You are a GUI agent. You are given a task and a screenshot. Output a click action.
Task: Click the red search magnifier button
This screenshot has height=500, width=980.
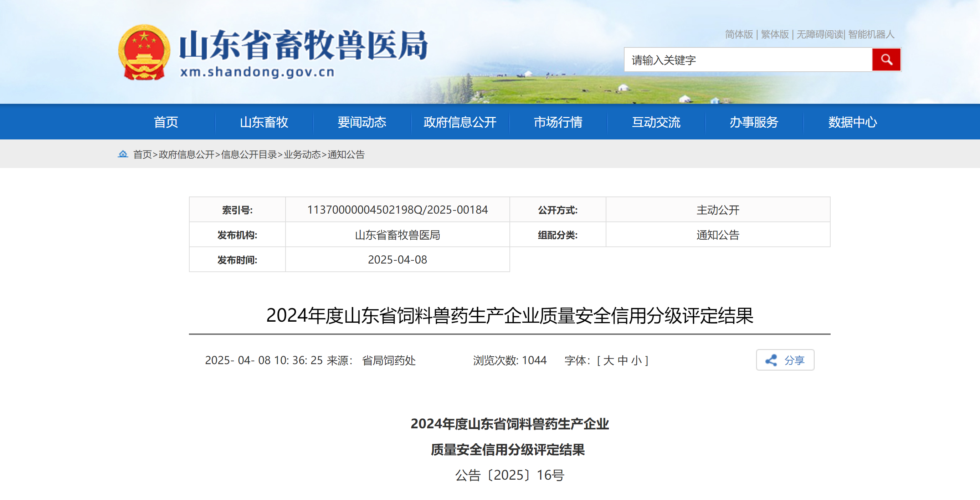tap(886, 60)
